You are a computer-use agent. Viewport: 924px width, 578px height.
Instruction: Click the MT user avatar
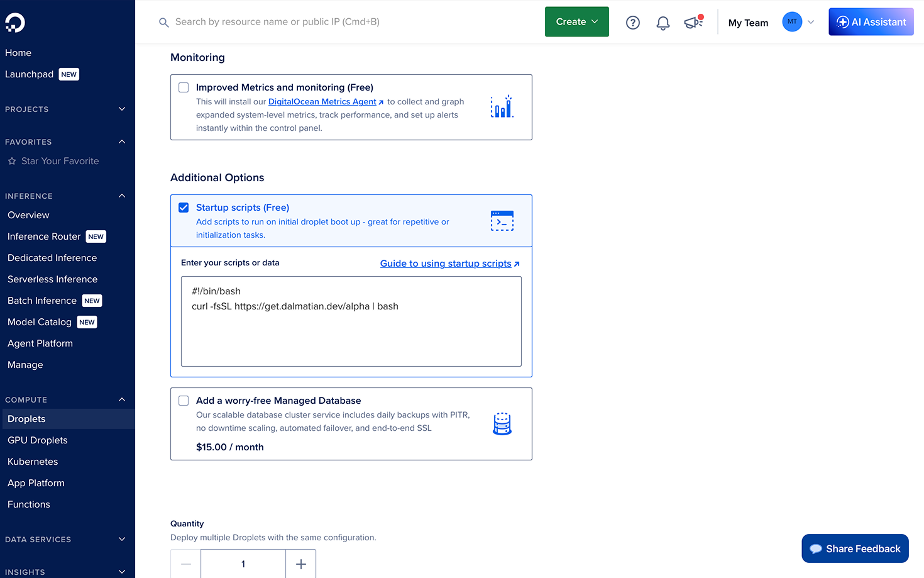792,22
